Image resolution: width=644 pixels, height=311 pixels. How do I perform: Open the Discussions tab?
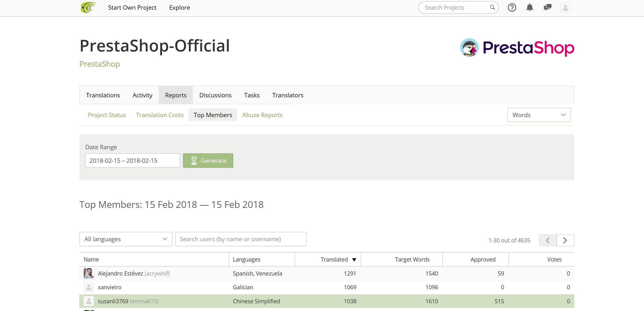[x=215, y=95]
